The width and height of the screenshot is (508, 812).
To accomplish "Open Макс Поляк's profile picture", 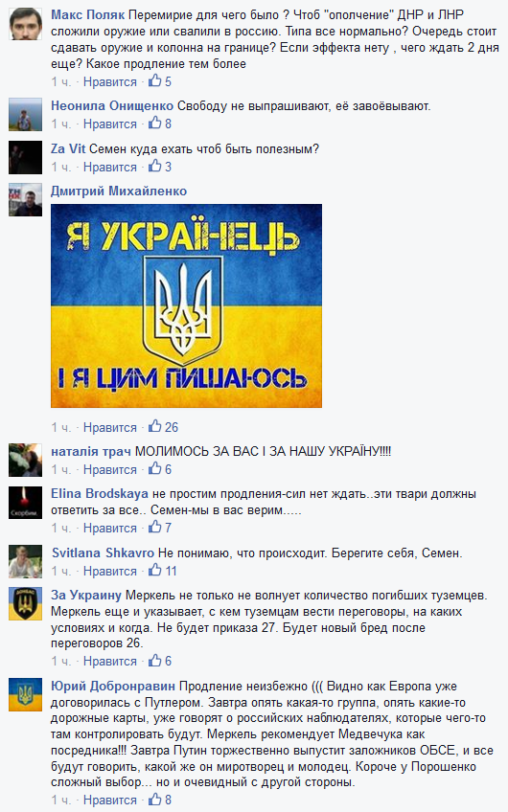I will tap(25, 24).
